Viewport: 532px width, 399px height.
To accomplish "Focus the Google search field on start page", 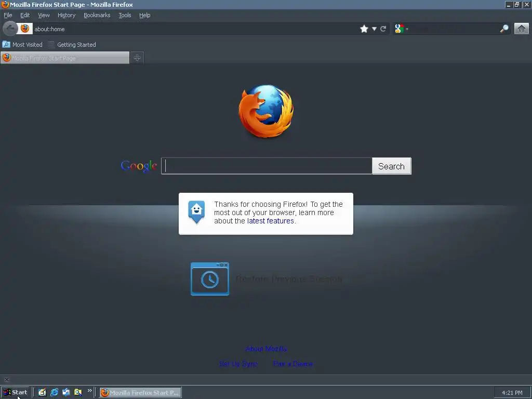I will tap(267, 166).
